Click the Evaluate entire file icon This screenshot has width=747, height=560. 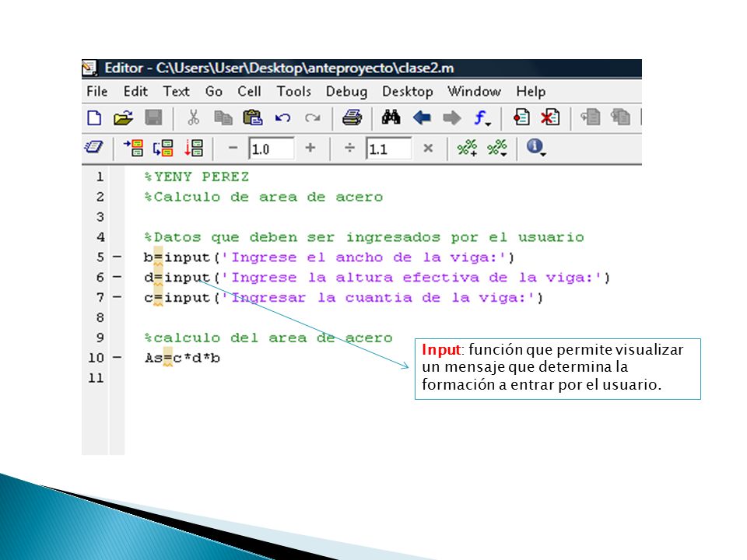[x=194, y=148]
